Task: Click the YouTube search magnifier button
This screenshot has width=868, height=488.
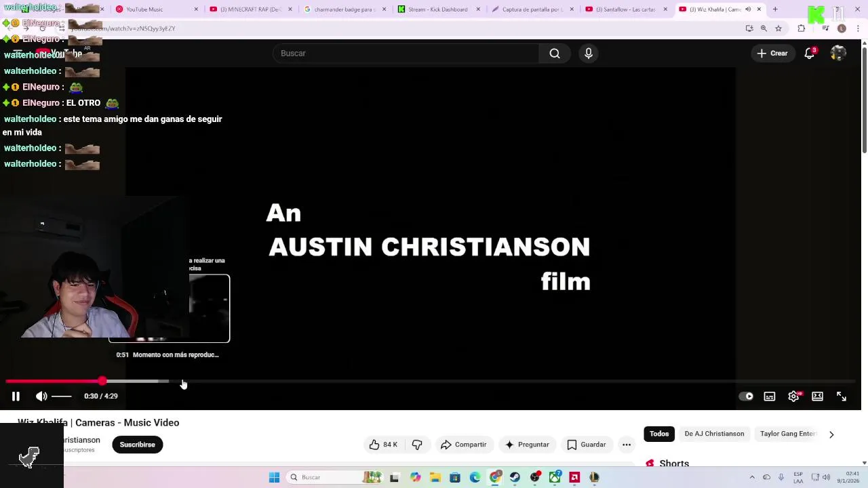Action: [x=555, y=54]
